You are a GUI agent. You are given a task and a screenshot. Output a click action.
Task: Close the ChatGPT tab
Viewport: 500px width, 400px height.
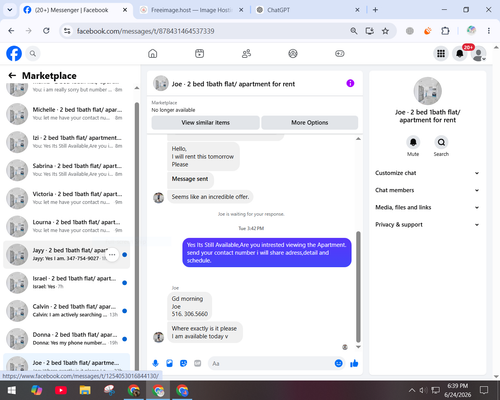357,10
